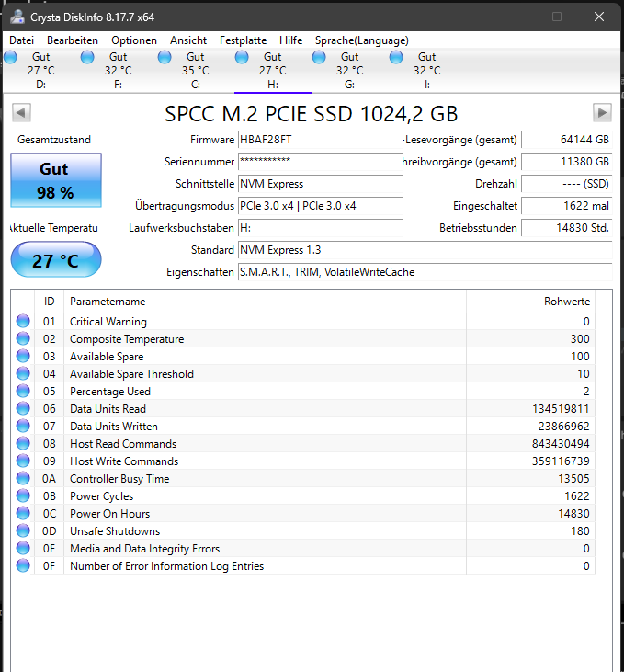
Task: Open the Sprache(Language) menu
Action: [362, 40]
